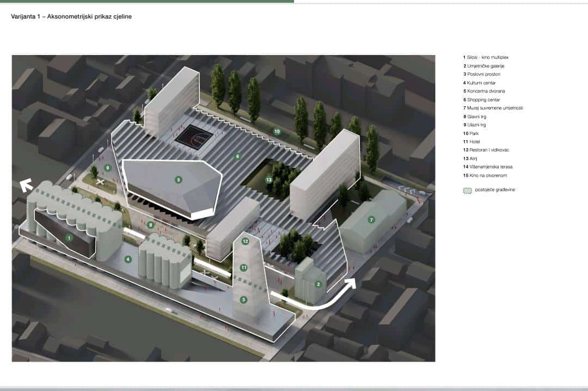Click marker 12 atop the tower
This screenshot has height=391, width=588.
click(x=245, y=241)
